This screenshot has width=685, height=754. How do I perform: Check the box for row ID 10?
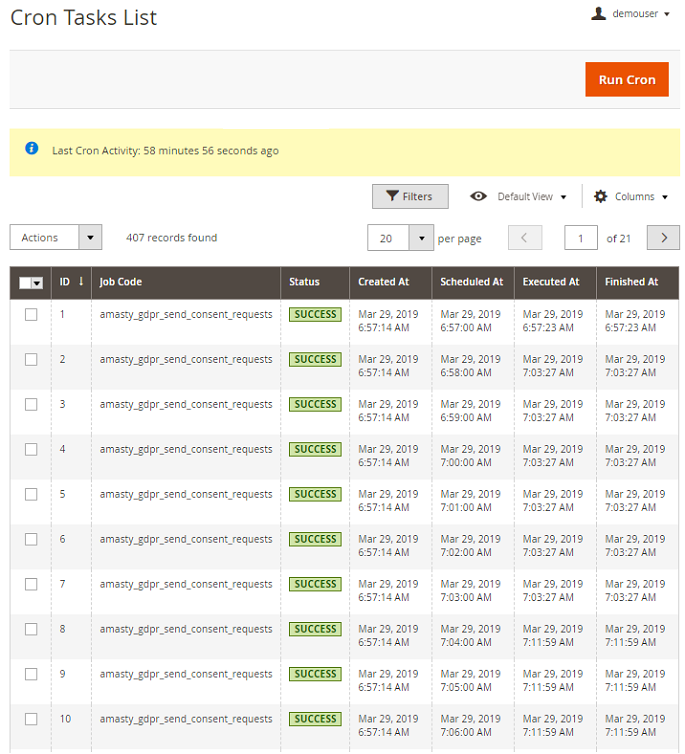tap(31, 720)
